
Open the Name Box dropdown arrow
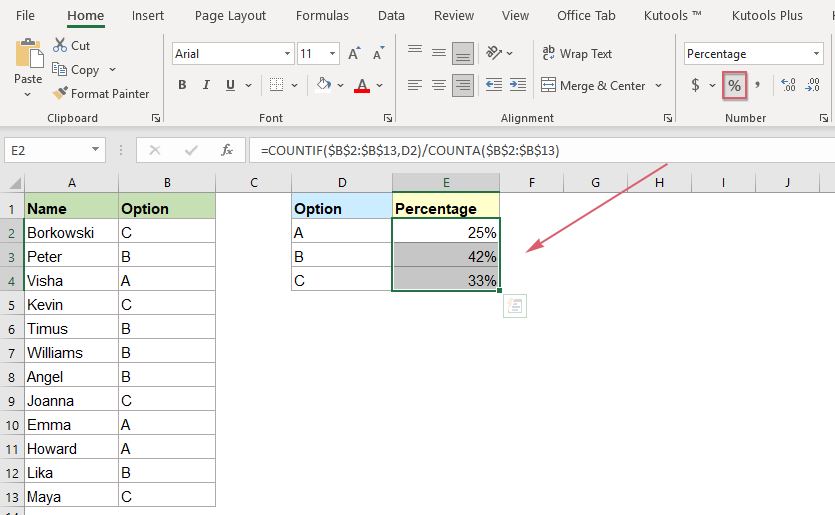click(96, 150)
